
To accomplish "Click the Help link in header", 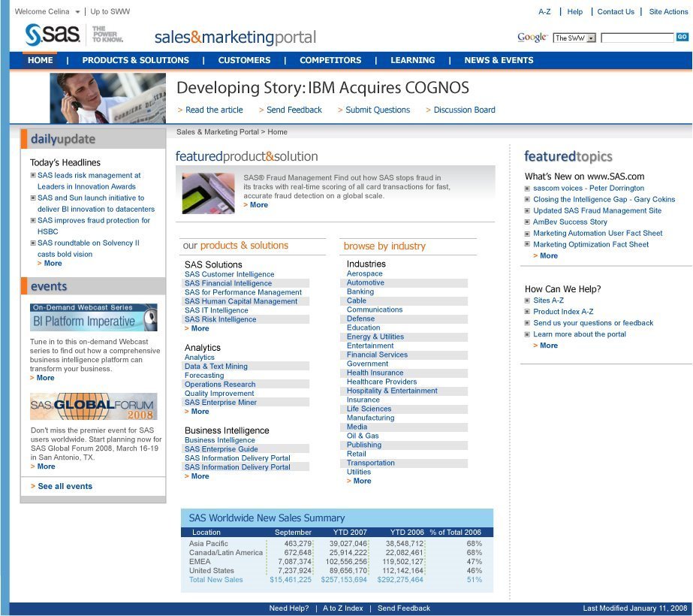I will point(575,12).
